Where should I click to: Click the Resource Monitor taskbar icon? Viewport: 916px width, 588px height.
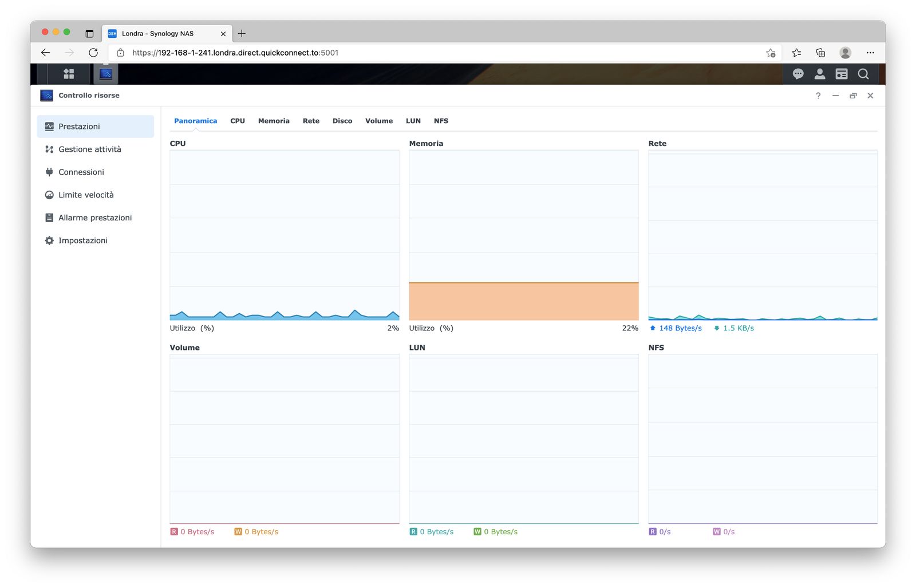(x=106, y=74)
